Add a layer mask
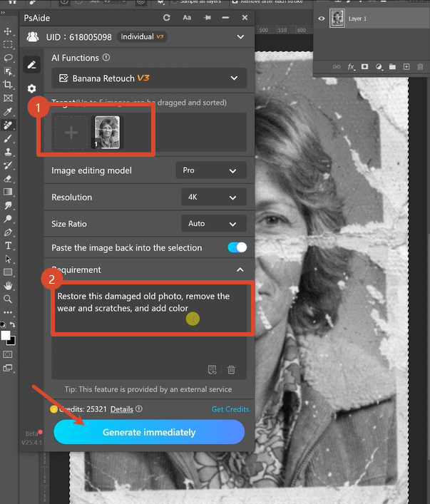 tap(364, 66)
